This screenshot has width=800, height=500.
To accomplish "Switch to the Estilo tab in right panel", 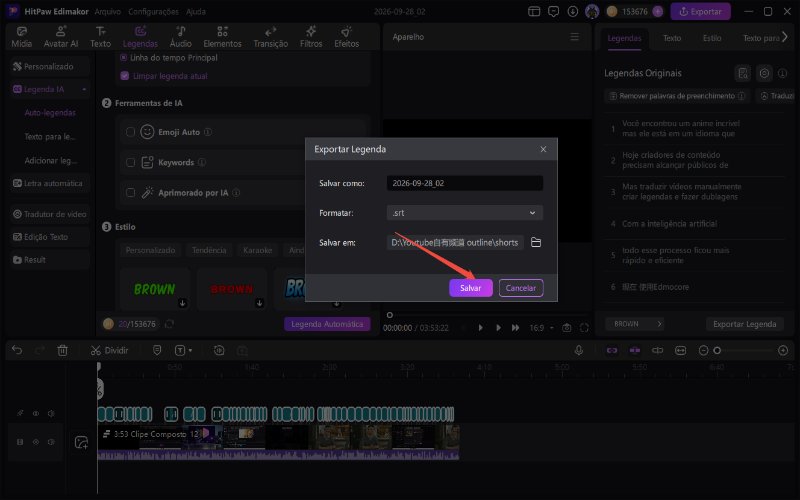I will (x=712, y=38).
